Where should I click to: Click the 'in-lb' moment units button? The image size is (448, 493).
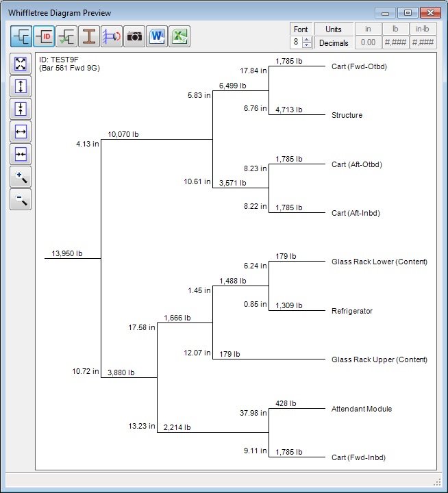coord(423,29)
